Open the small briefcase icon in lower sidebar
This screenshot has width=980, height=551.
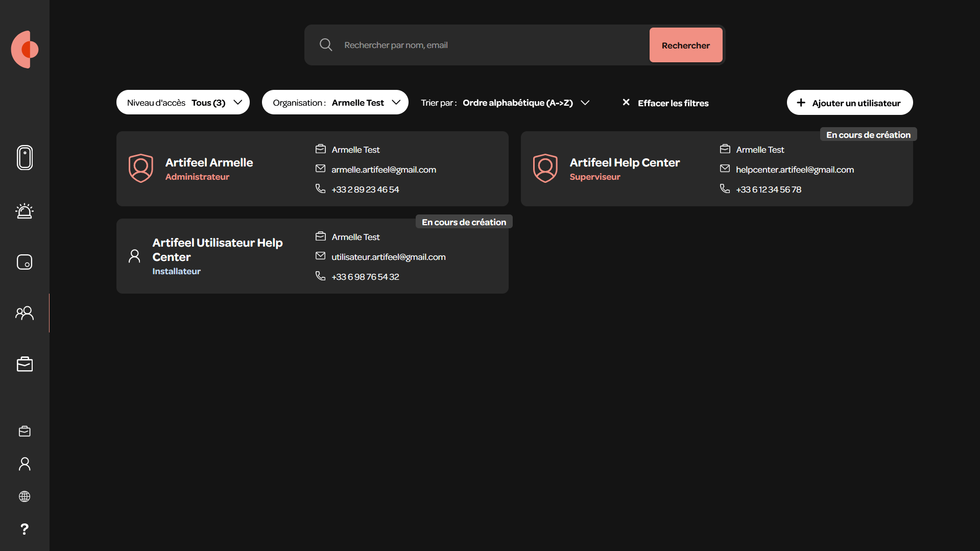(x=25, y=432)
